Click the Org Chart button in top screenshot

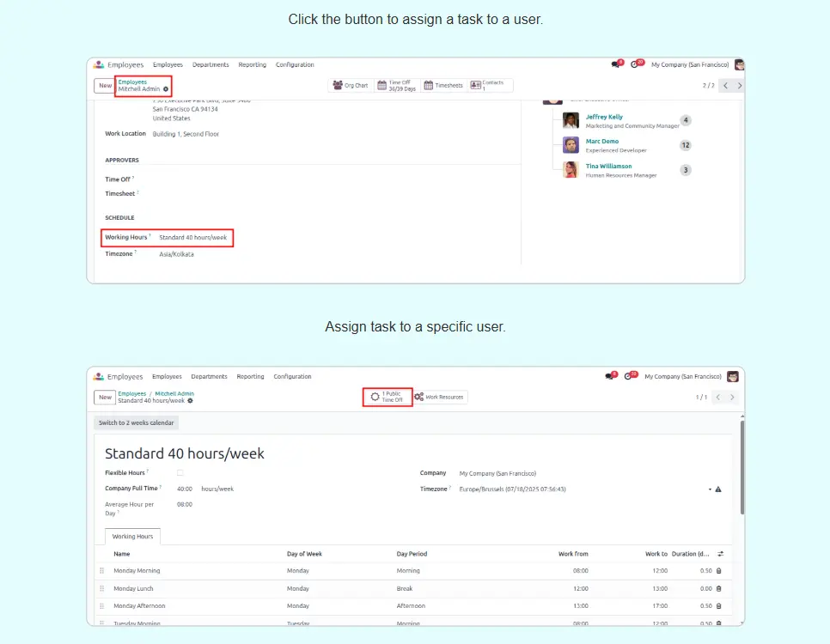point(351,86)
